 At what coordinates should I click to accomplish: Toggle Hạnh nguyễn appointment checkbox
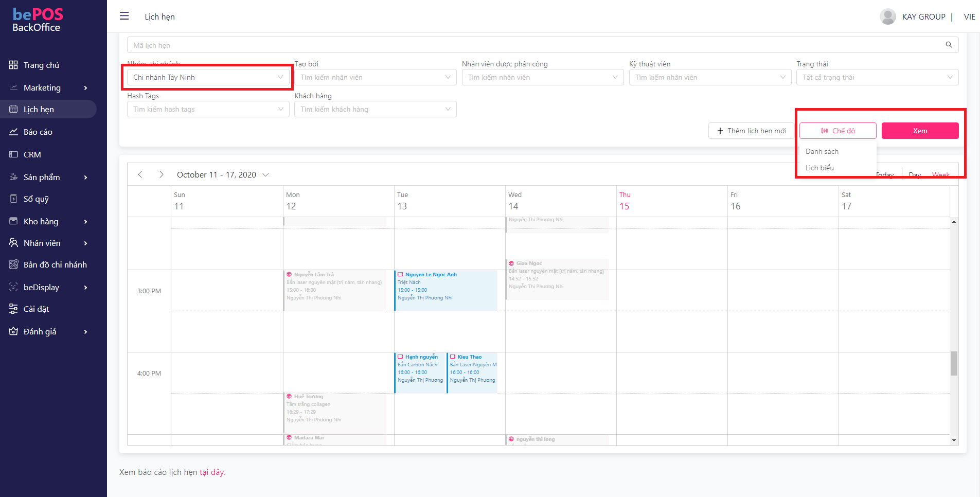(x=400, y=357)
